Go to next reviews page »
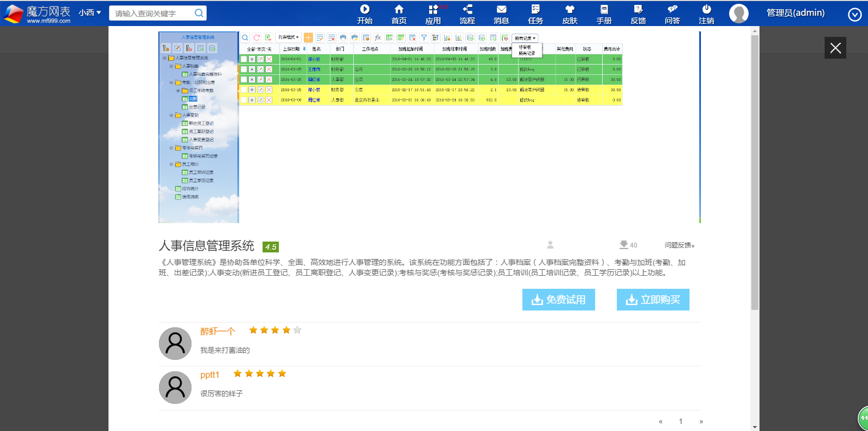The image size is (868, 431). [701, 421]
